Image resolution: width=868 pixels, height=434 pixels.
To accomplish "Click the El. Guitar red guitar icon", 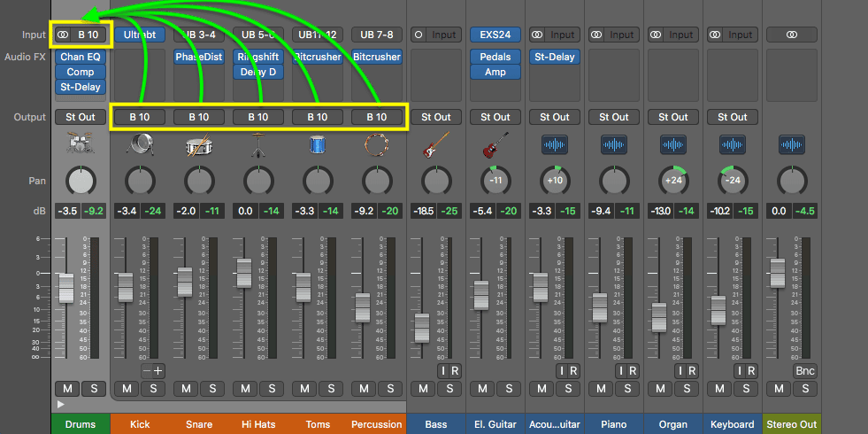I will 495,144.
